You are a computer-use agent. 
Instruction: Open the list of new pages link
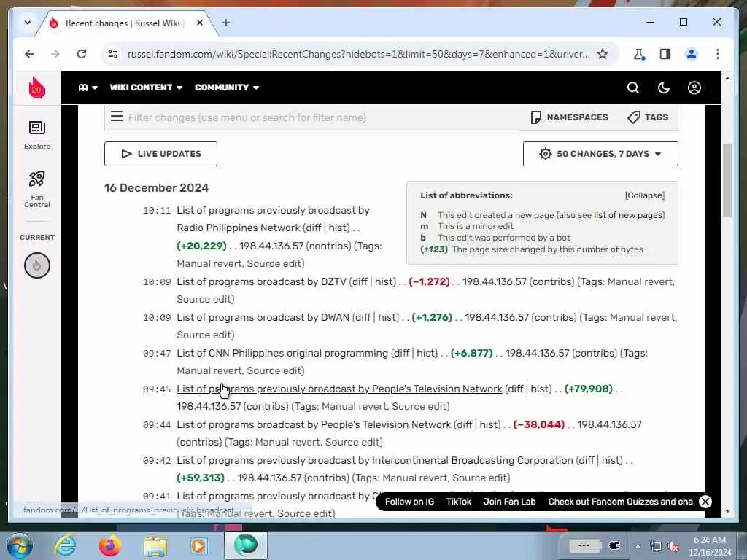628,215
